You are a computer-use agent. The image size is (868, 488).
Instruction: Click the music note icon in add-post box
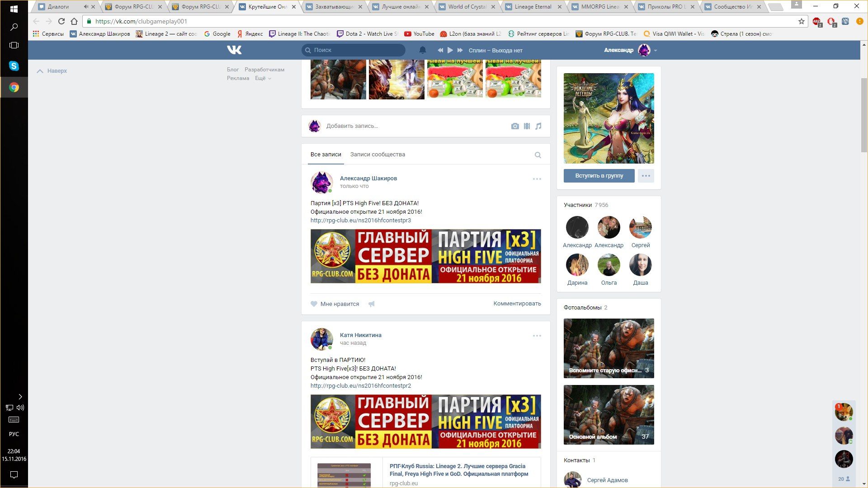pos(538,127)
